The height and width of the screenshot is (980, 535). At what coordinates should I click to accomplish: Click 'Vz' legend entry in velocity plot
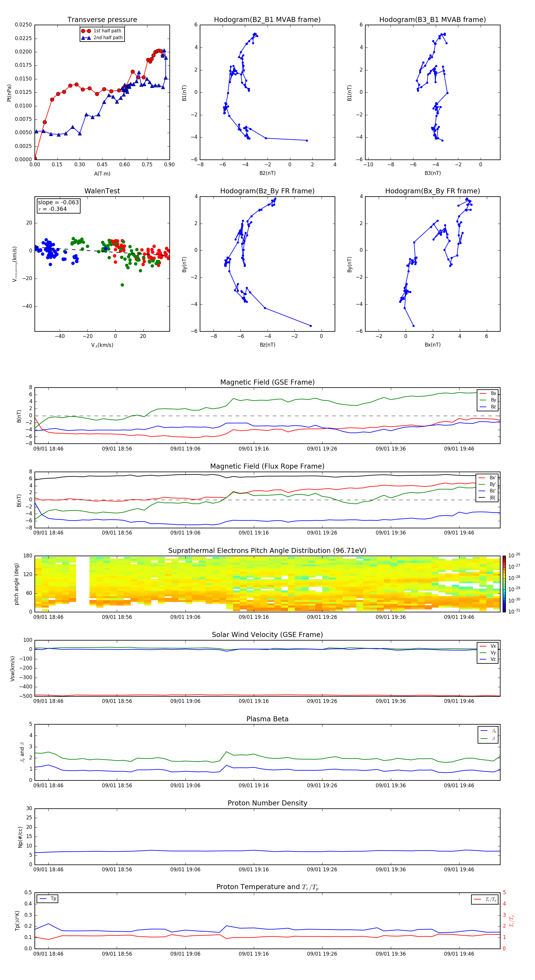point(488,659)
